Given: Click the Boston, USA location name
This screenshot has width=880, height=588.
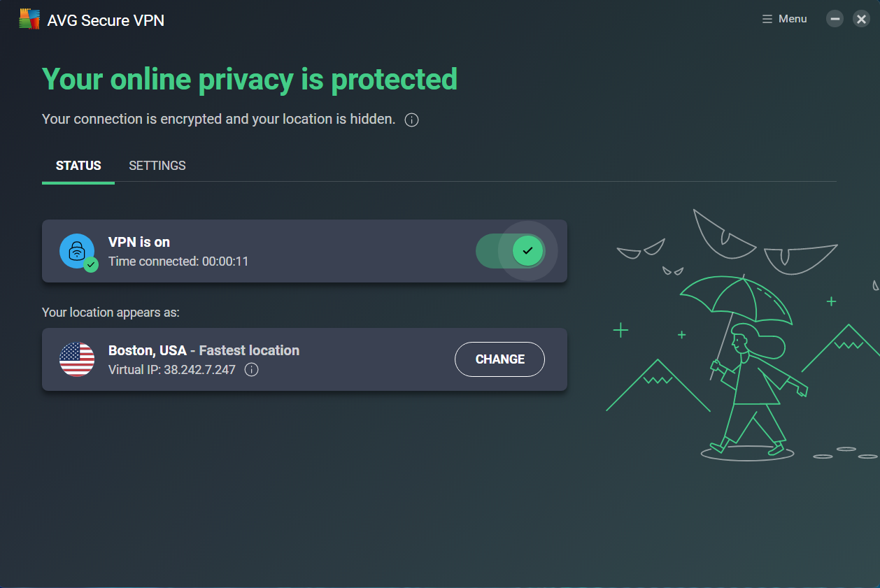Looking at the screenshot, I should tap(148, 350).
